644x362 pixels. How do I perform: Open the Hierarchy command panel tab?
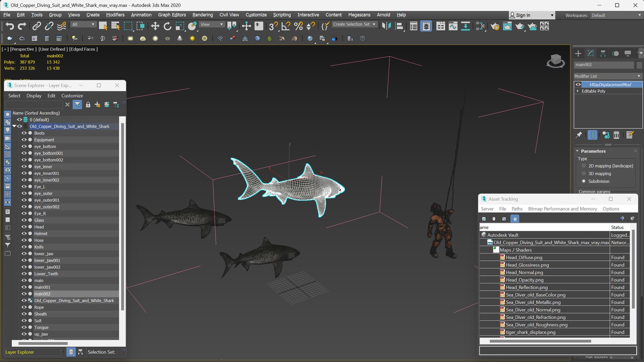point(603,53)
